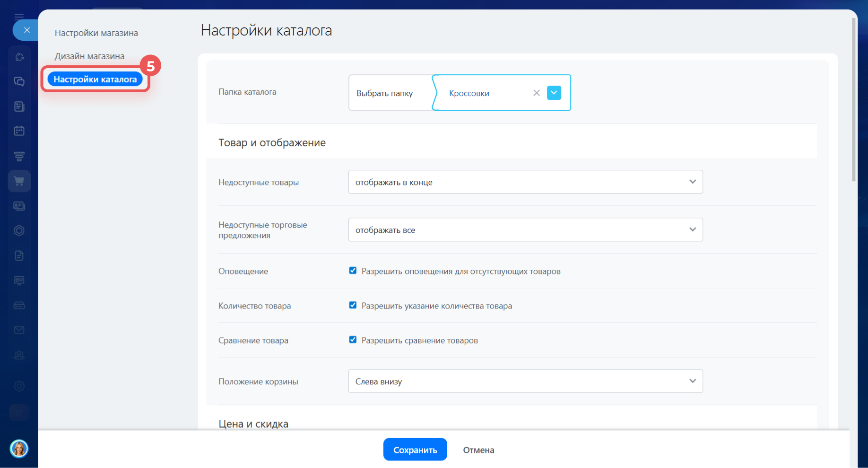
Task: Click the funnel icon in left sidebar
Action: click(x=19, y=156)
